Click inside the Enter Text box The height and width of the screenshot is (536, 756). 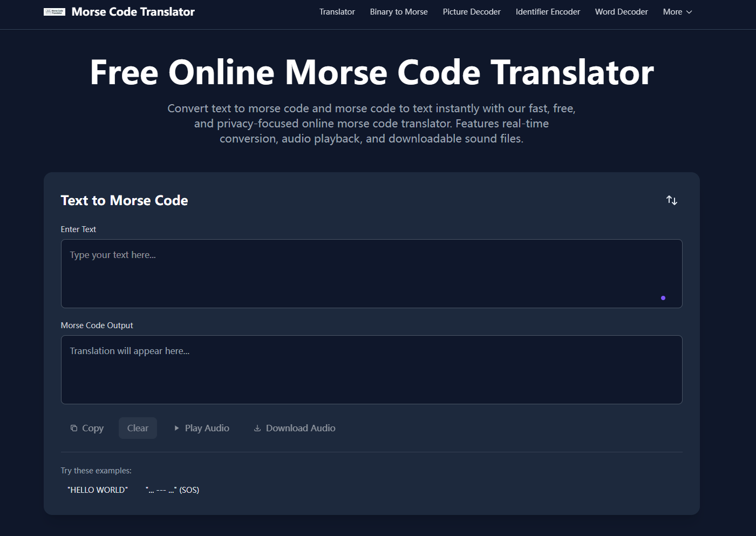371,273
